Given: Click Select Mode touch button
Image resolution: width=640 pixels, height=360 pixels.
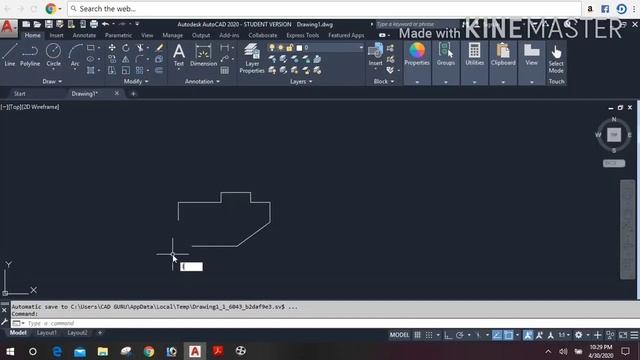Looking at the screenshot, I should [556, 58].
